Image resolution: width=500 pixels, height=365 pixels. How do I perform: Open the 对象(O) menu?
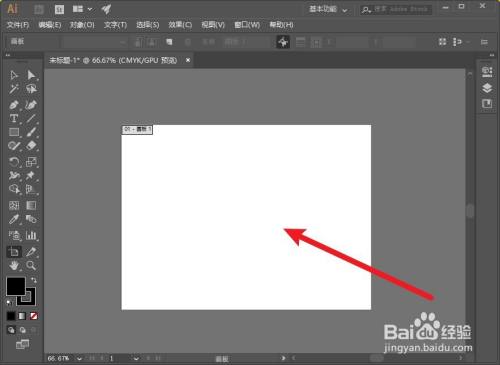(82, 25)
